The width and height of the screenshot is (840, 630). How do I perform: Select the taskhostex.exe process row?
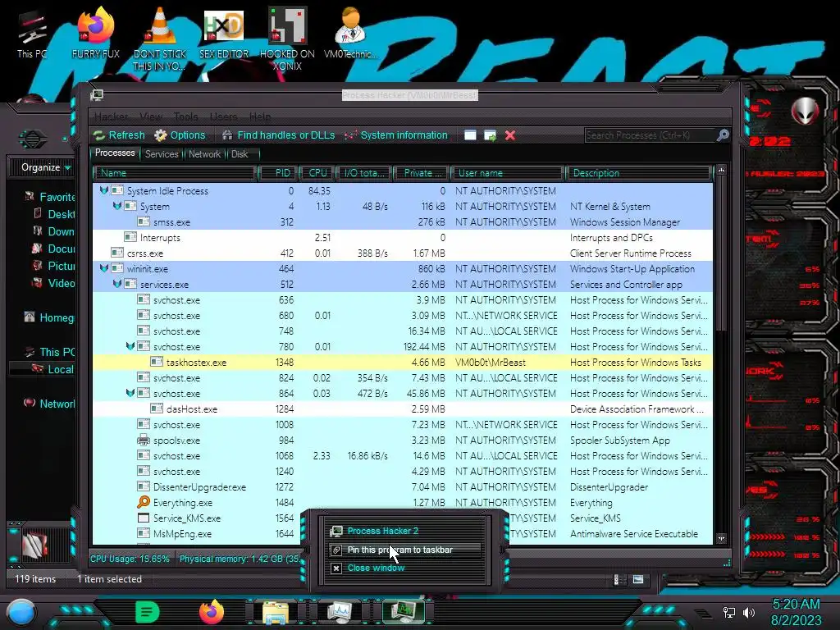[x=402, y=362]
